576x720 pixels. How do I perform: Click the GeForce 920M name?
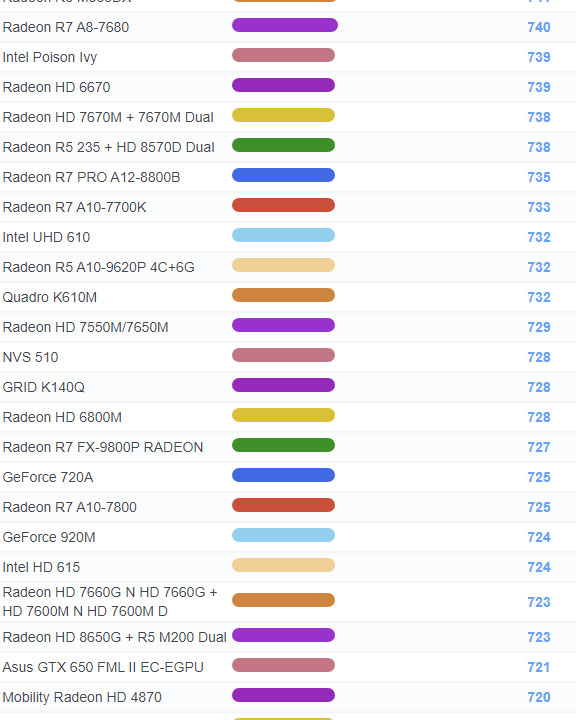pyautogui.click(x=49, y=537)
